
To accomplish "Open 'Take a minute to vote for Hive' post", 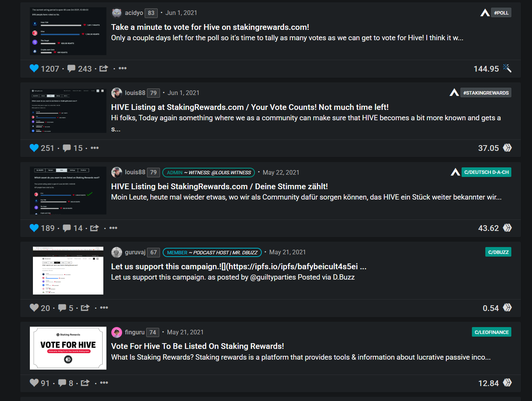I will tap(210, 27).
